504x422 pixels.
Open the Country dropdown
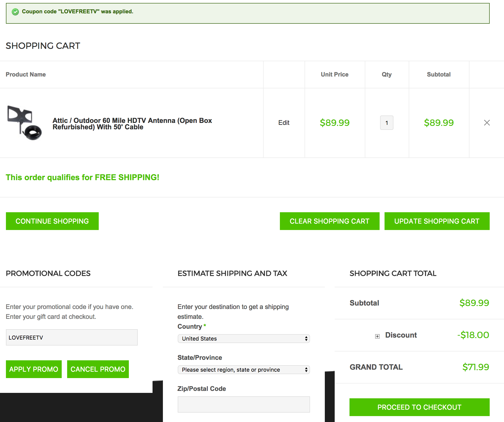[x=243, y=339]
